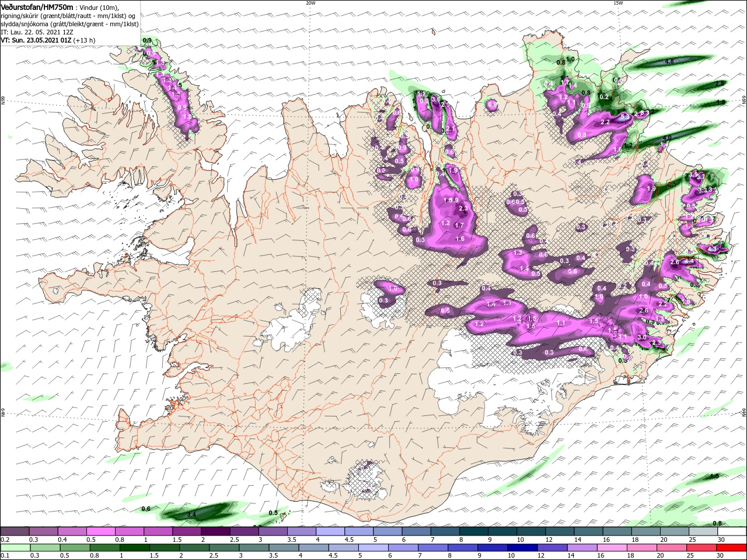
Task: Click the 0.9 label at the Westfjords northern tip
Action: (x=147, y=40)
